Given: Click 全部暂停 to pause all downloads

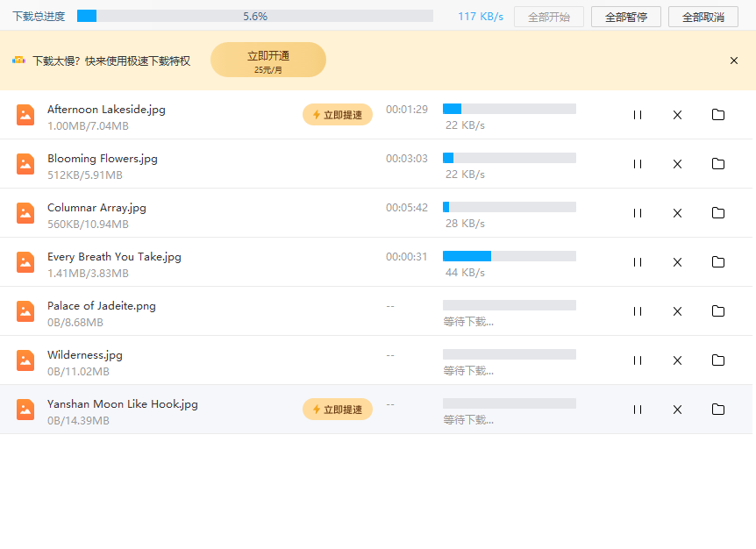Looking at the screenshot, I should [626, 17].
